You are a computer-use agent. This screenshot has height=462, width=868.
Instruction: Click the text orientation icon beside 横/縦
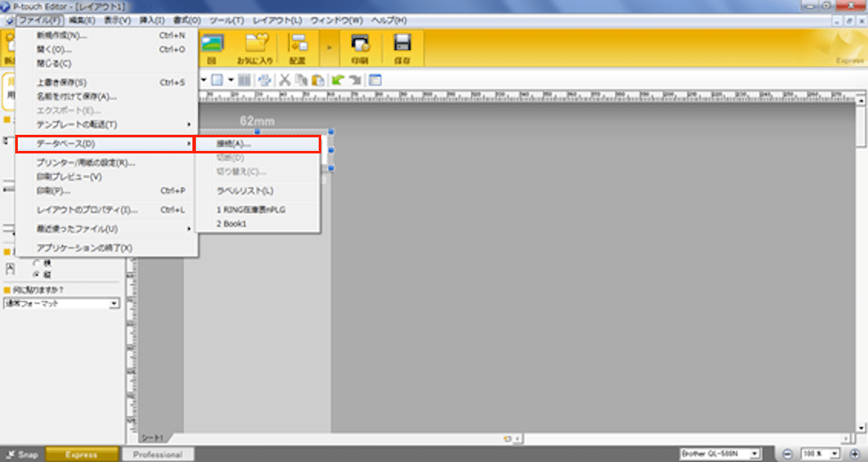[x=10, y=269]
